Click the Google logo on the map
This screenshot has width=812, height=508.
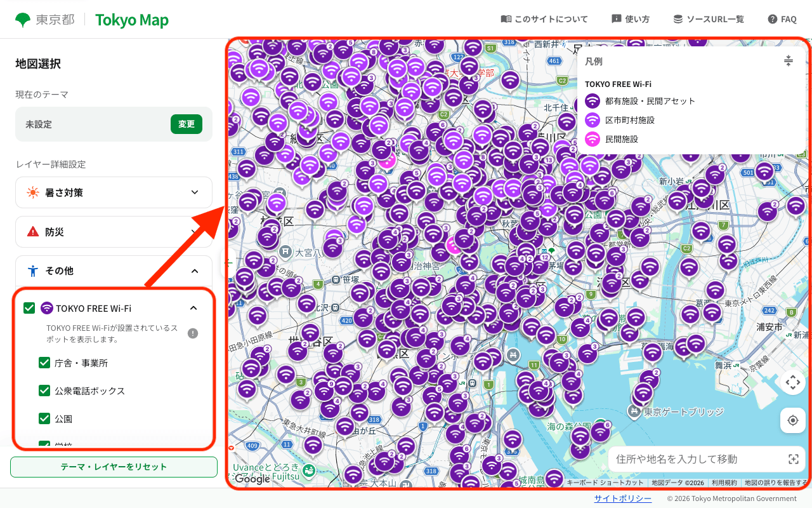click(252, 479)
